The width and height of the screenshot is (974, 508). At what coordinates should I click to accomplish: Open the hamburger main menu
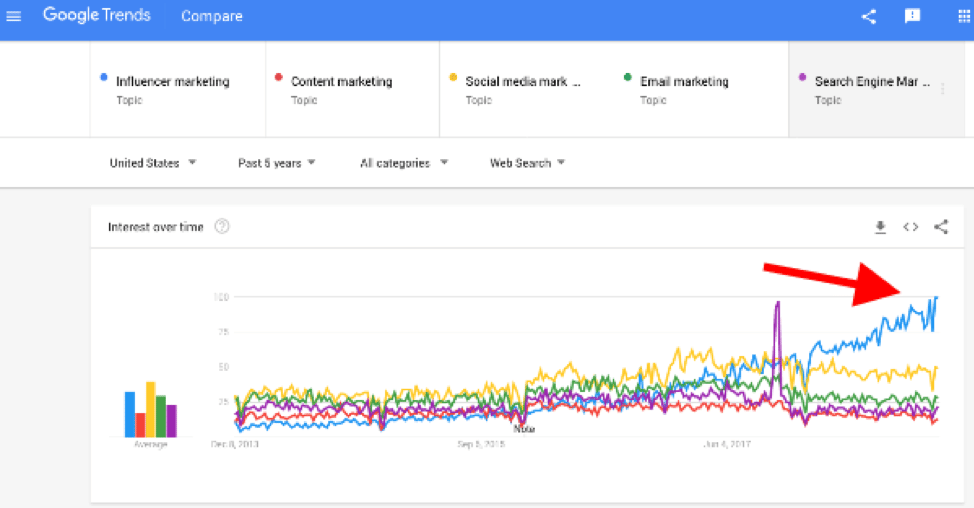(x=13, y=16)
